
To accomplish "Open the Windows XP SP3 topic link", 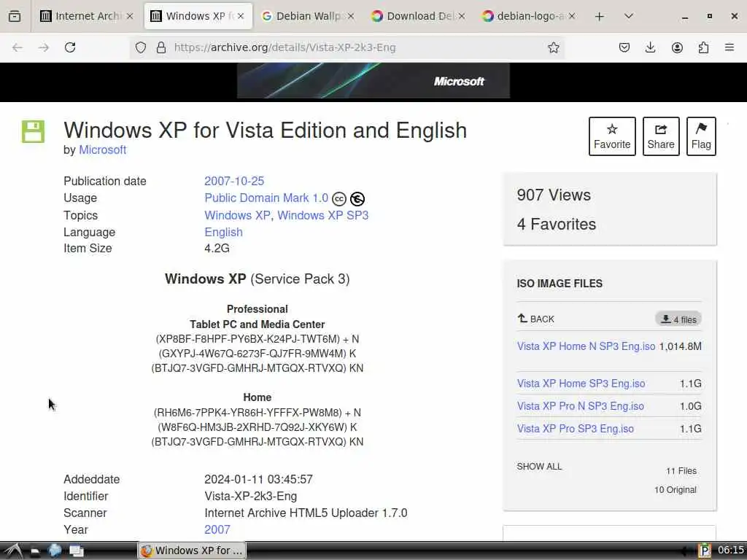I will [x=323, y=215].
